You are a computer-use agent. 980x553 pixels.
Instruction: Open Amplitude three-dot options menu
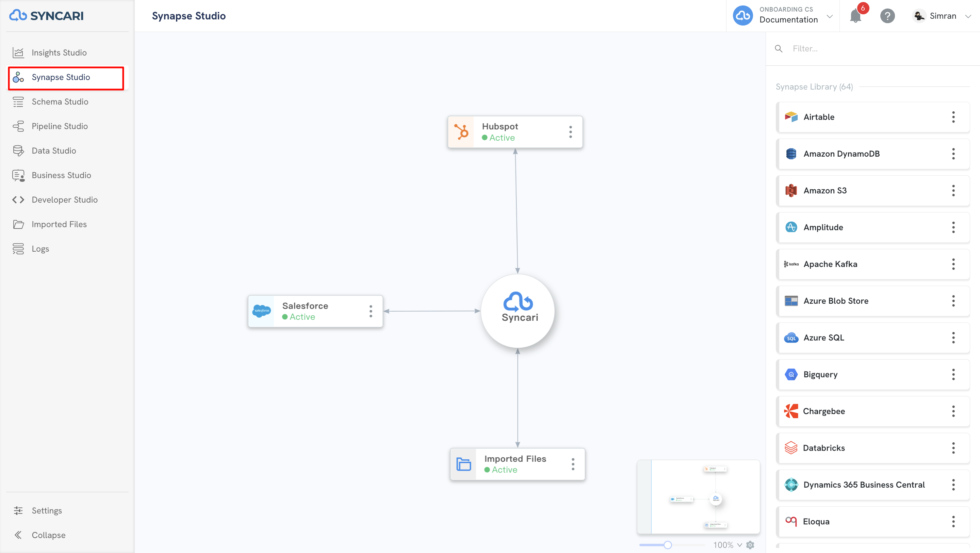click(953, 227)
